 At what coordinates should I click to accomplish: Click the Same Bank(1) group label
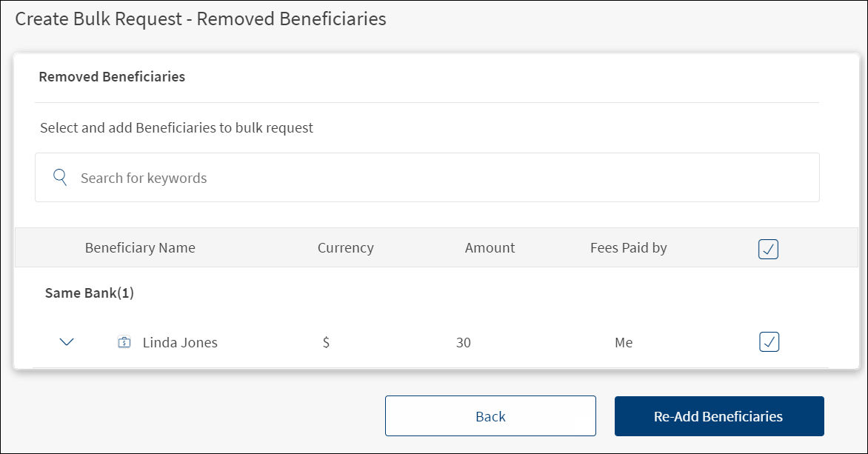click(90, 293)
